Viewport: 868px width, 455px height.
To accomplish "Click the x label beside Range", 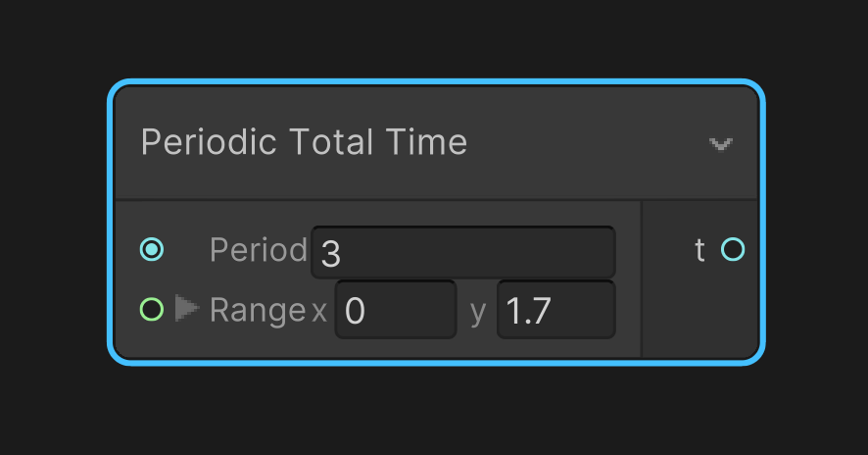I will click(319, 312).
